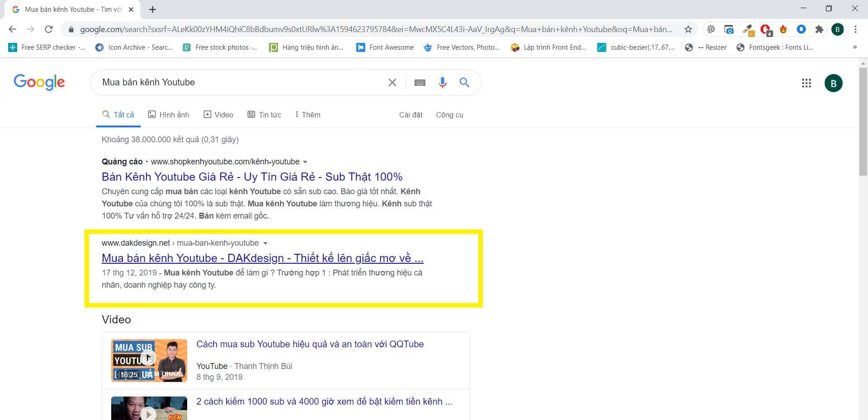Viewport: 868px width, 420px height.
Task: Click the browser address bar URL
Action: tap(376, 29)
